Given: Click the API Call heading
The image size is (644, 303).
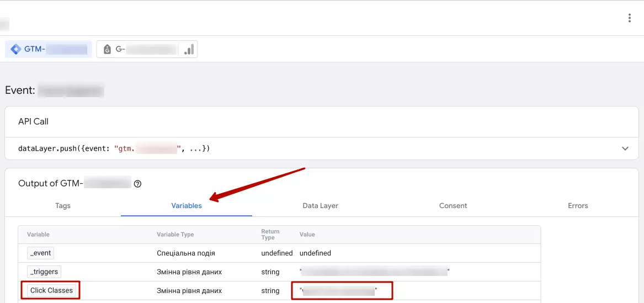Looking at the screenshot, I should point(33,122).
